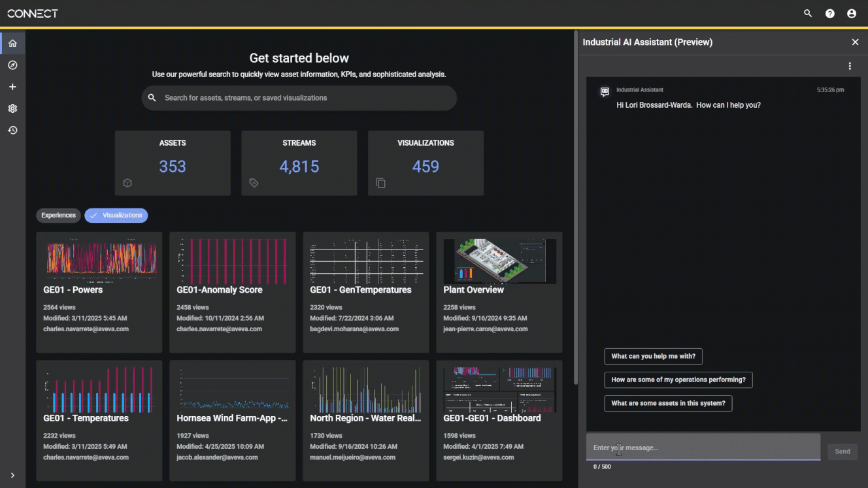868x488 pixels.
Task: Open the user account profile icon
Action: (851, 13)
